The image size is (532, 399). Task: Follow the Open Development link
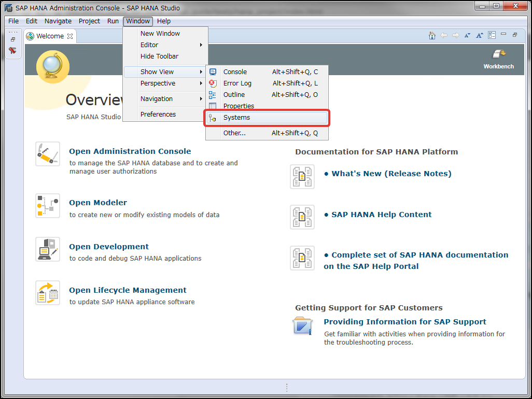click(x=109, y=247)
